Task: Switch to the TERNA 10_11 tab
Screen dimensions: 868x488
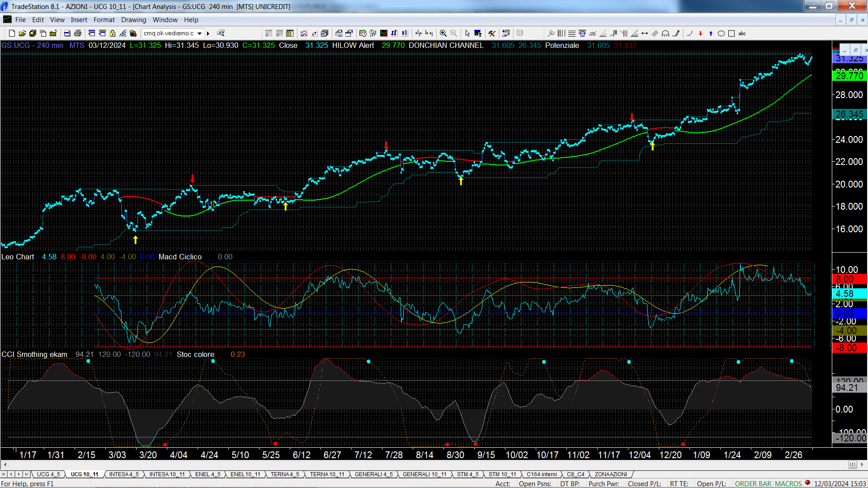Action: coord(327,474)
